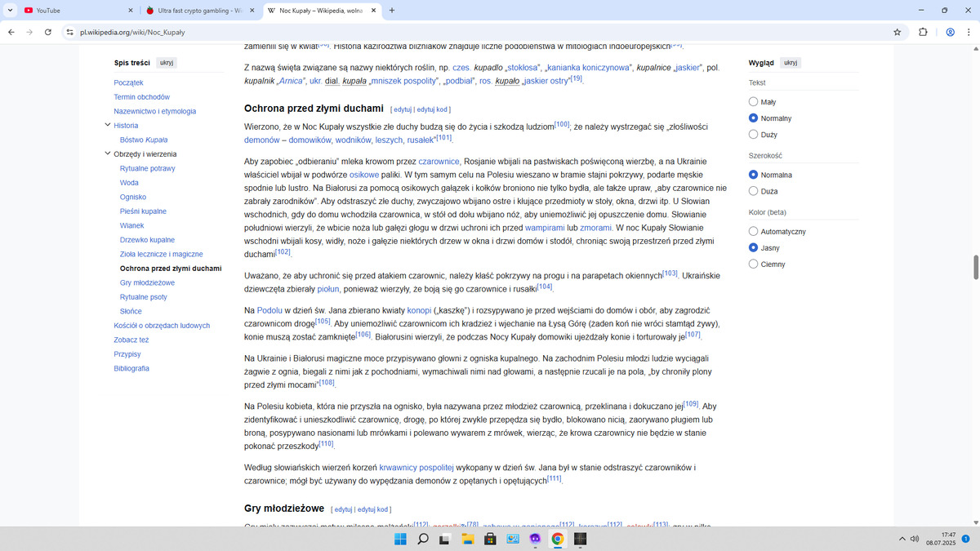Collapse the "Obrzędy i wierzenia" contents section
Screen dimensions: 980x551
(x=107, y=153)
